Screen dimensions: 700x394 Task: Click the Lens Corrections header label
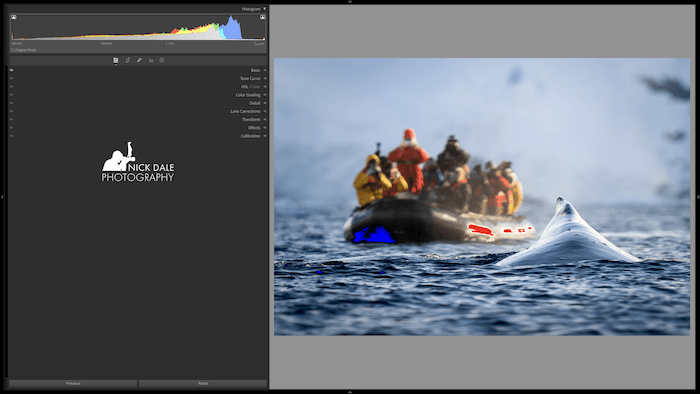(245, 111)
